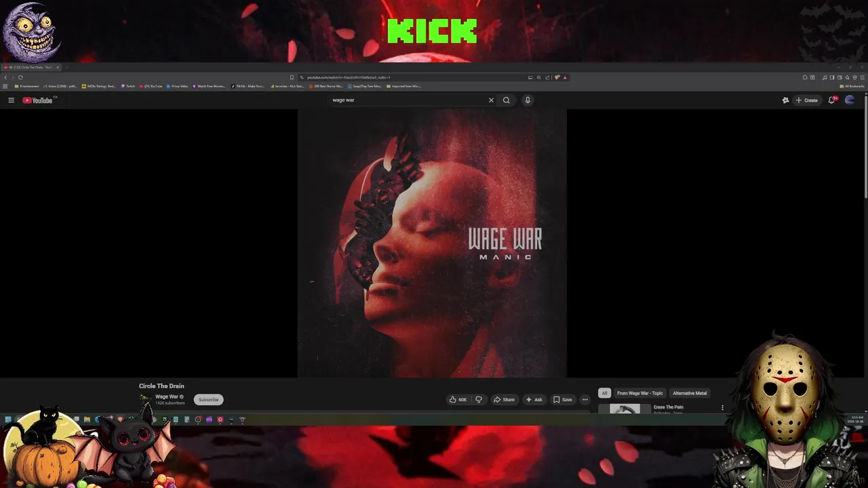The image size is (868, 488).
Task: Open YouTube notifications bell
Action: pyautogui.click(x=831, y=100)
